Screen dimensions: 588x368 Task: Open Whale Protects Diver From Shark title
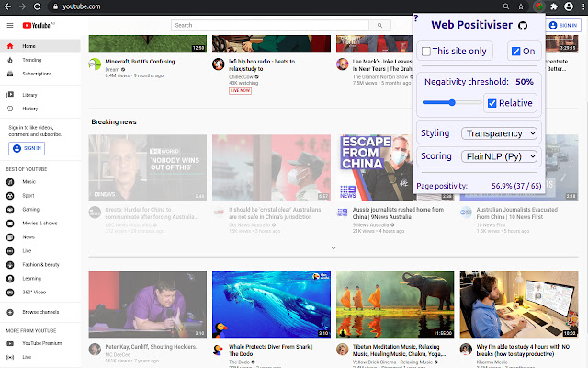click(x=271, y=351)
